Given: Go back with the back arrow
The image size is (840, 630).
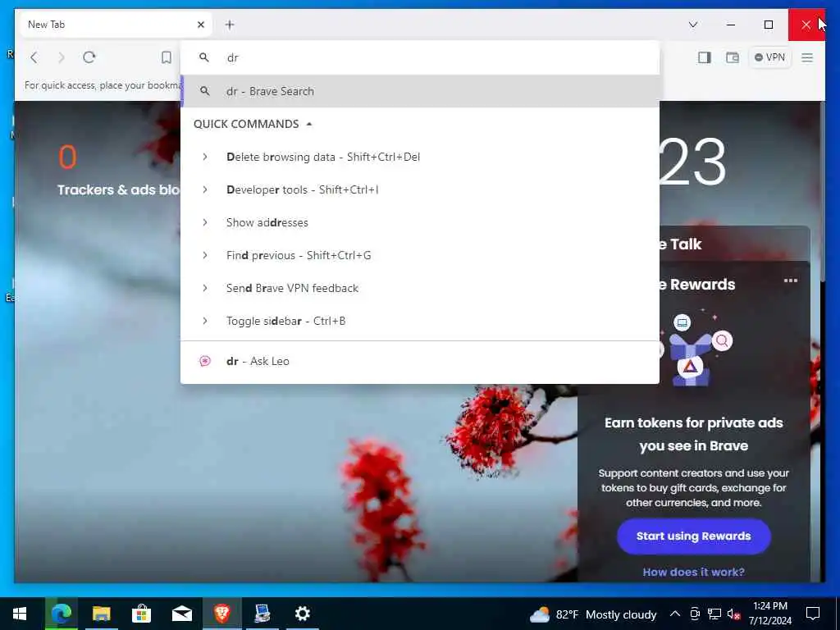Looking at the screenshot, I should pyautogui.click(x=34, y=57).
